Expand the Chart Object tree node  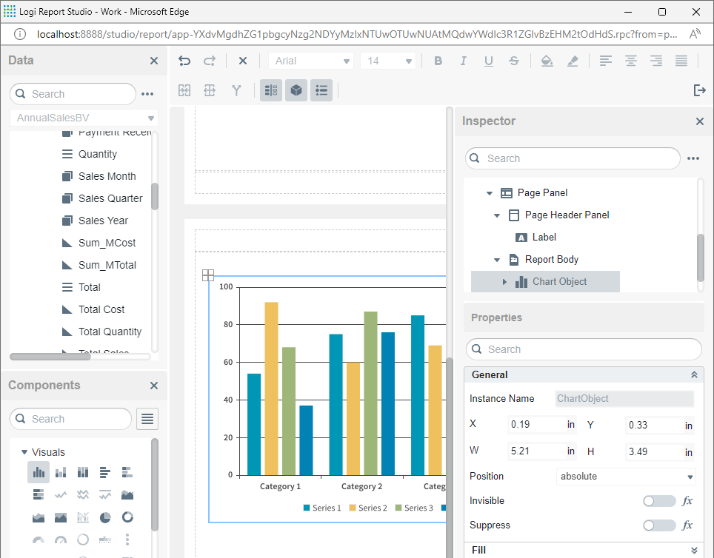pyautogui.click(x=505, y=282)
